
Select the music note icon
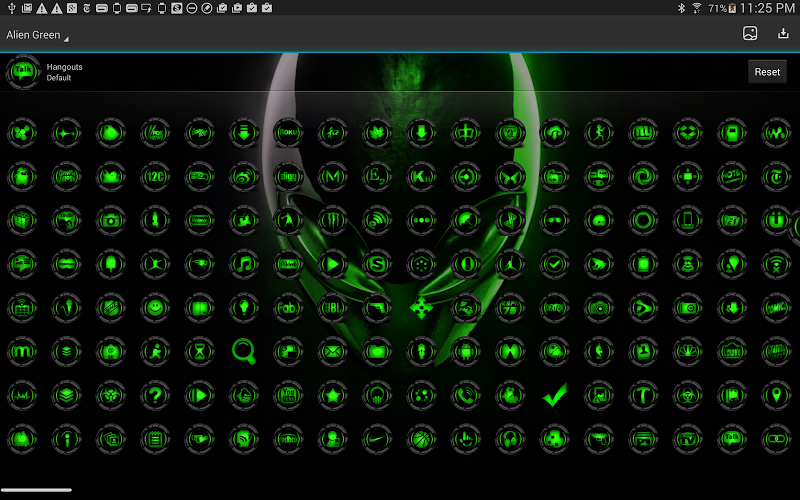[244, 264]
